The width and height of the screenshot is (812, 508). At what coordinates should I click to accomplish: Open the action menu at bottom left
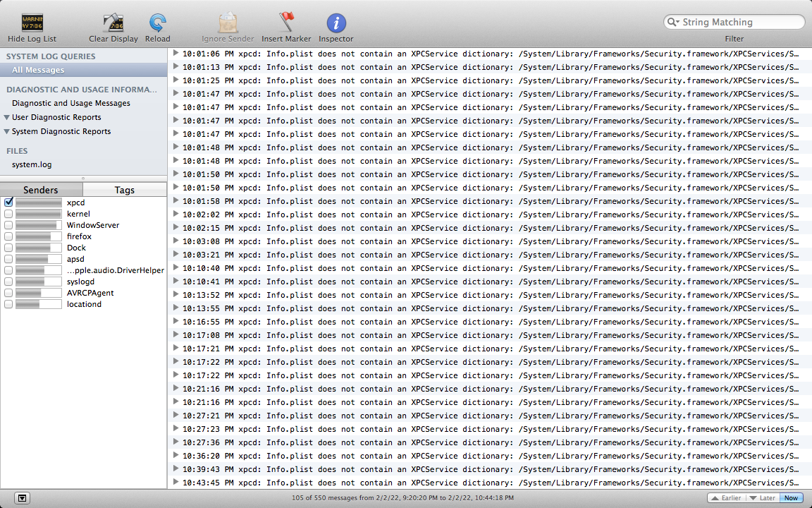click(x=22, y=497)
